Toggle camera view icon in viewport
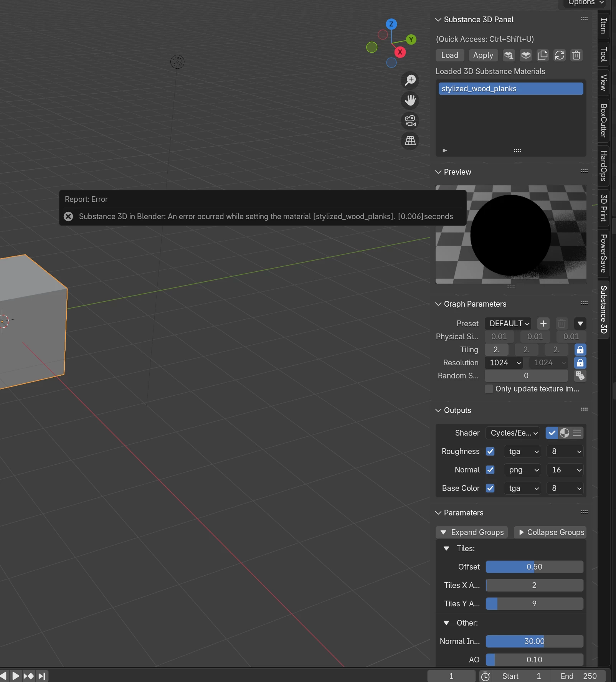The width and height of the screenshot is (616, 682). click(410, 121)
